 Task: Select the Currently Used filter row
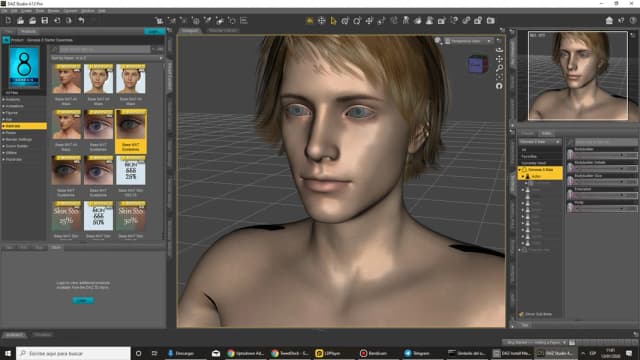click(x=540, y=163)
